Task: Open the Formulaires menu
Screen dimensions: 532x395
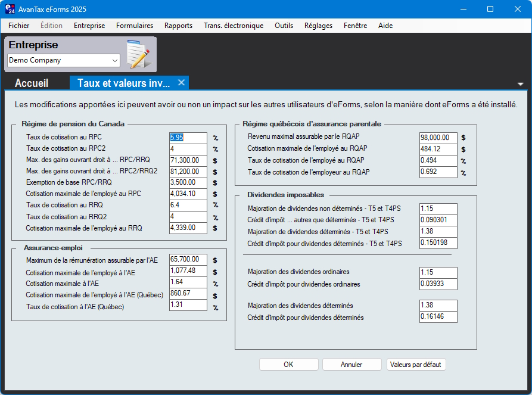Action: 135,26
